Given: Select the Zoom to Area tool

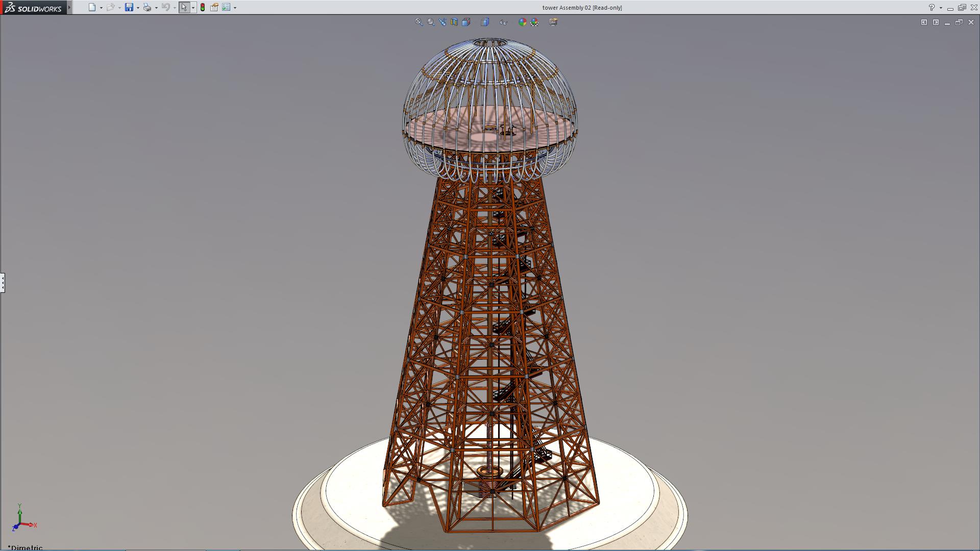Looking at the screenshot, I should point(431,22).
